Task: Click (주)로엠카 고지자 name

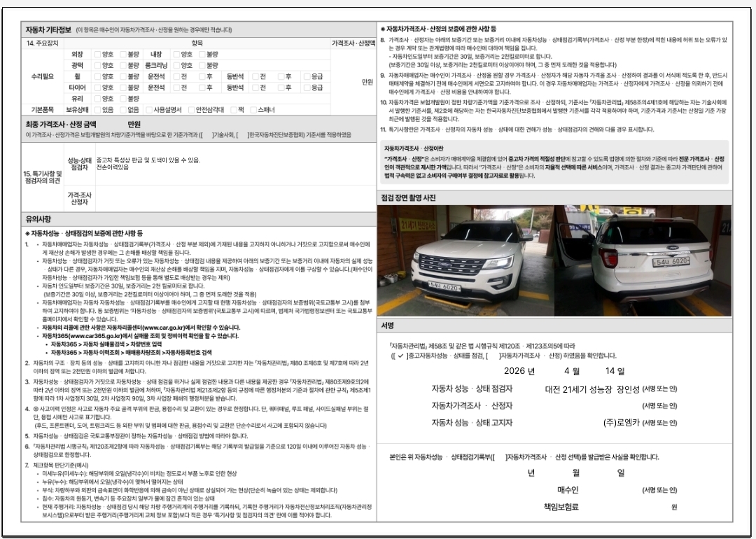Action: click(x=622, y=423)
